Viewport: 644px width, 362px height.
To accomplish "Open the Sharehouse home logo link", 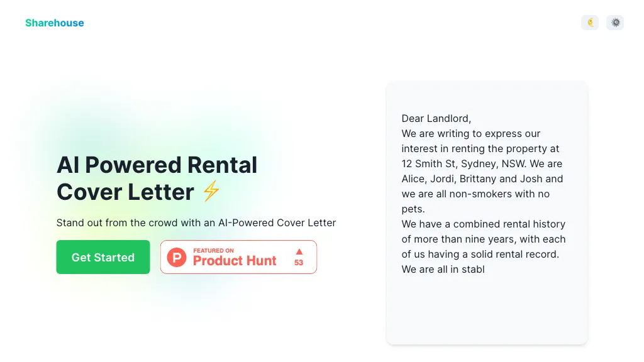I will [x=55, y=23].
